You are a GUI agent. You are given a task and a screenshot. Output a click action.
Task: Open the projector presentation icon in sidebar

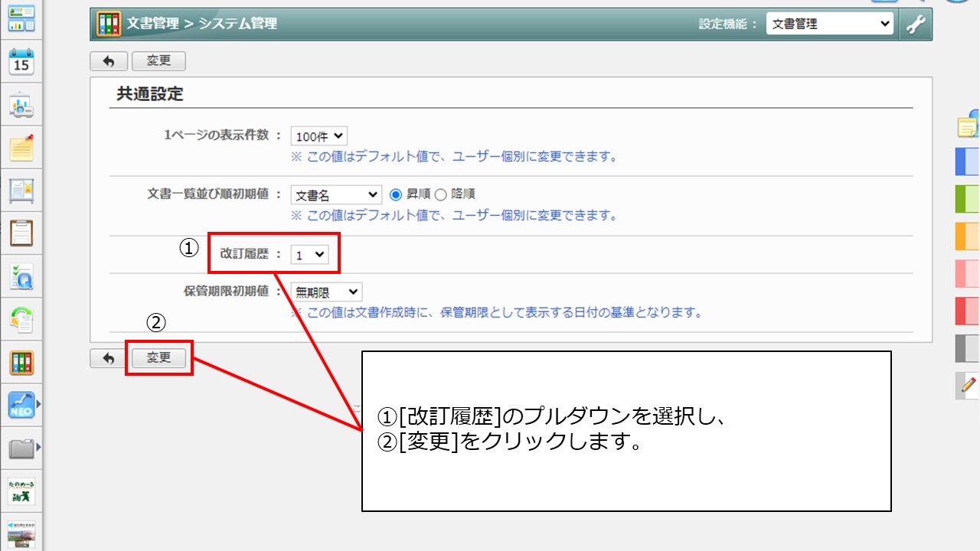point(21,106)
